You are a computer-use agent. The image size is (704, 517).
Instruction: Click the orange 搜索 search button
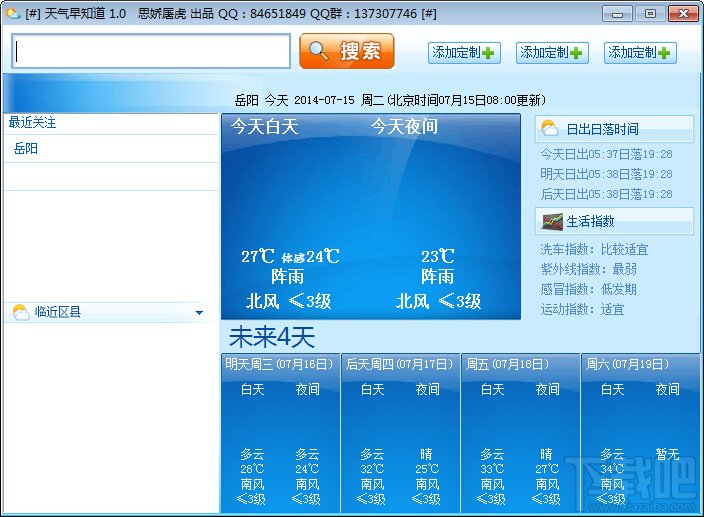point(347,51)
